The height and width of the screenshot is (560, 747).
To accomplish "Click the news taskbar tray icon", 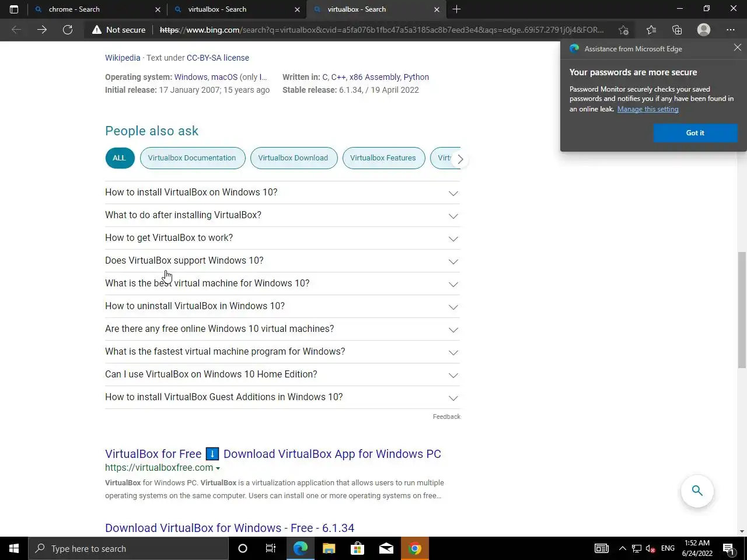I will pos(601,548).
